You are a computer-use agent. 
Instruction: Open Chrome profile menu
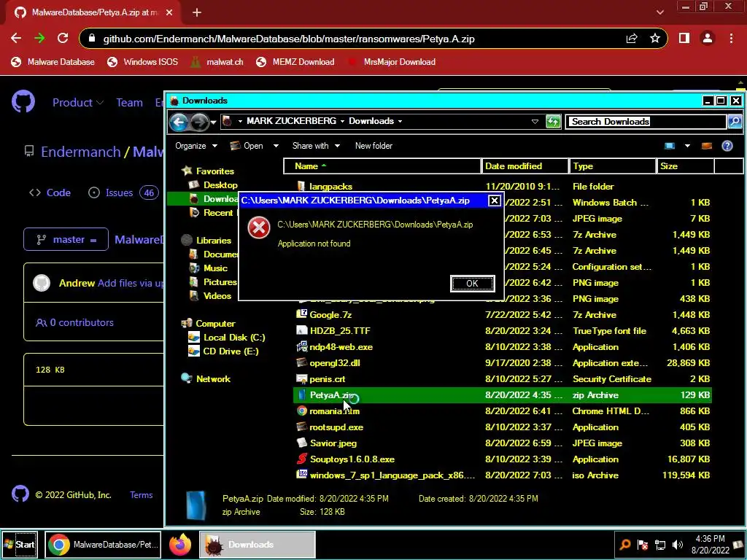coord(708,39)
